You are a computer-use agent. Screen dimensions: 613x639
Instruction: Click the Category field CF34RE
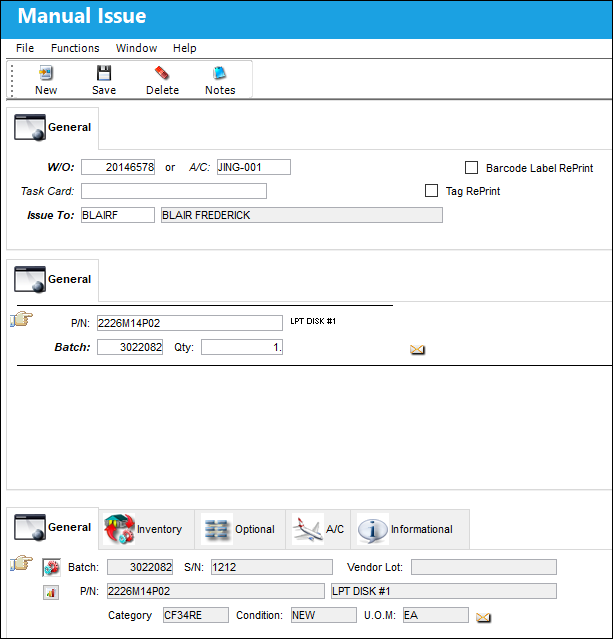pos(196,615)
